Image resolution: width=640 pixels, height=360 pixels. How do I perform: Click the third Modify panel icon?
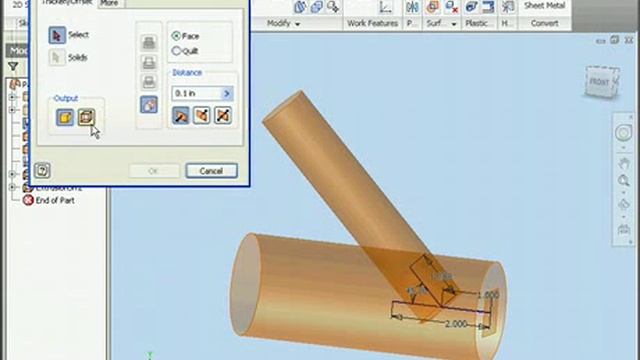[333, 7]
